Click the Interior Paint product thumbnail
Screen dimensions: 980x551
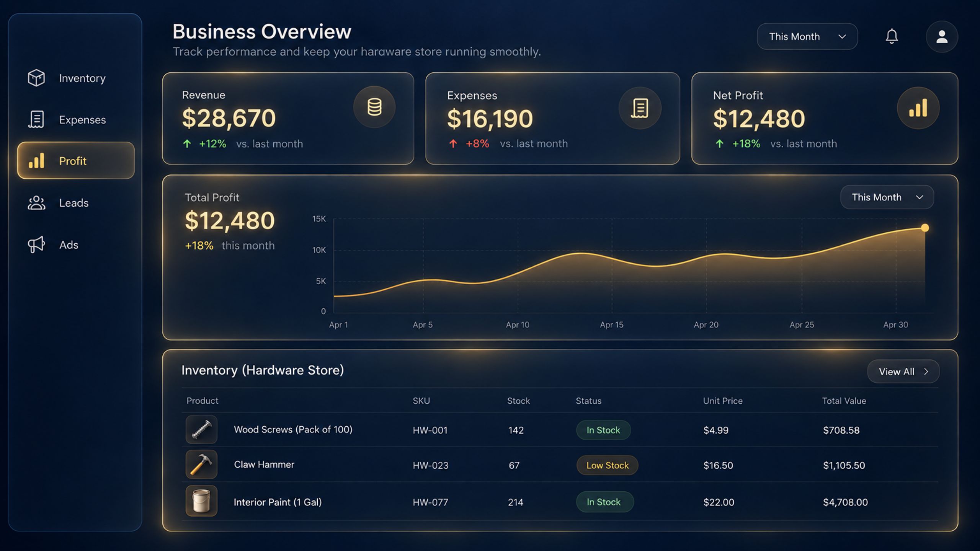click(201, 501)
